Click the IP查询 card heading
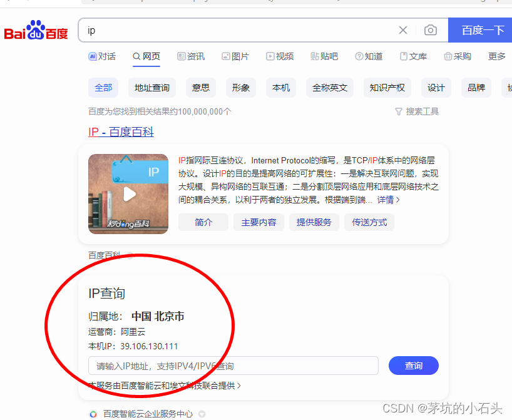Screen dimensions: 512x420 (107, 294)
